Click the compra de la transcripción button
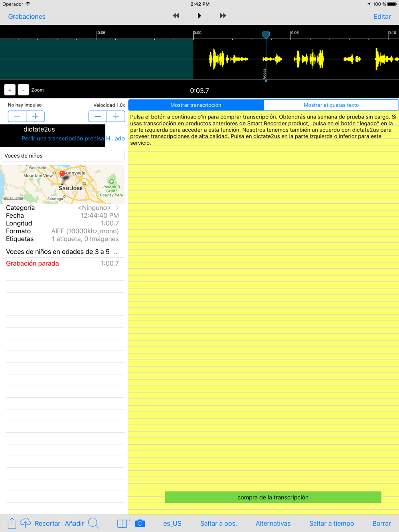Viewport: 399px width, 532px height. (x=273, y=497)
